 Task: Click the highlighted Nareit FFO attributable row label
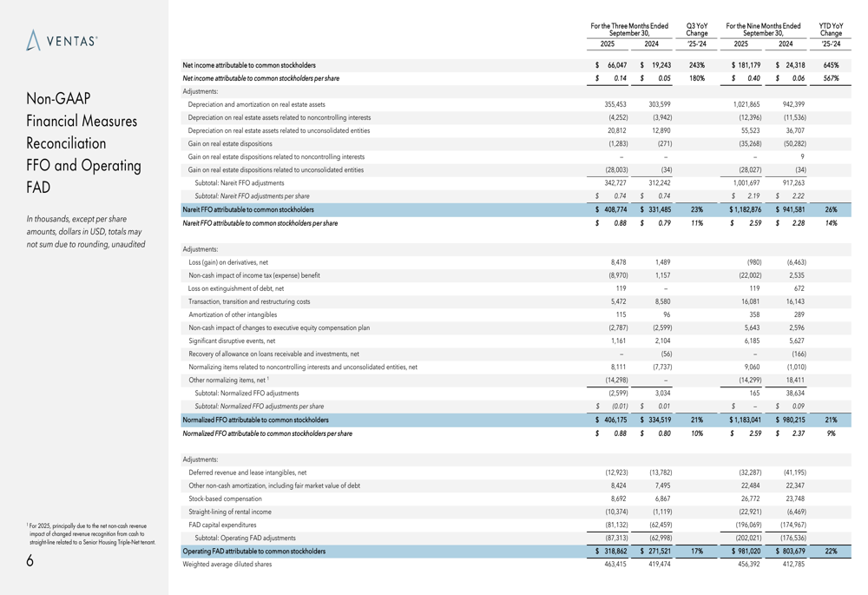tap(248, 209)
